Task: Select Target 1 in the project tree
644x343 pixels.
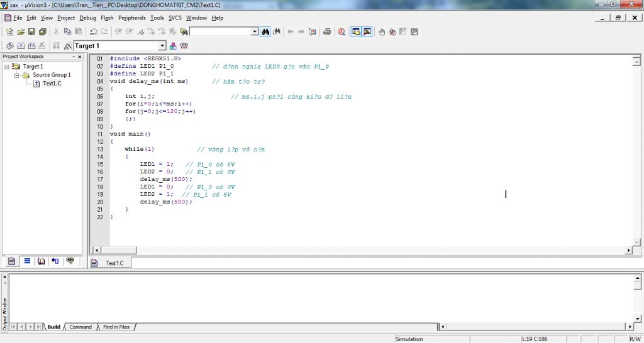Action: point(33,66)
